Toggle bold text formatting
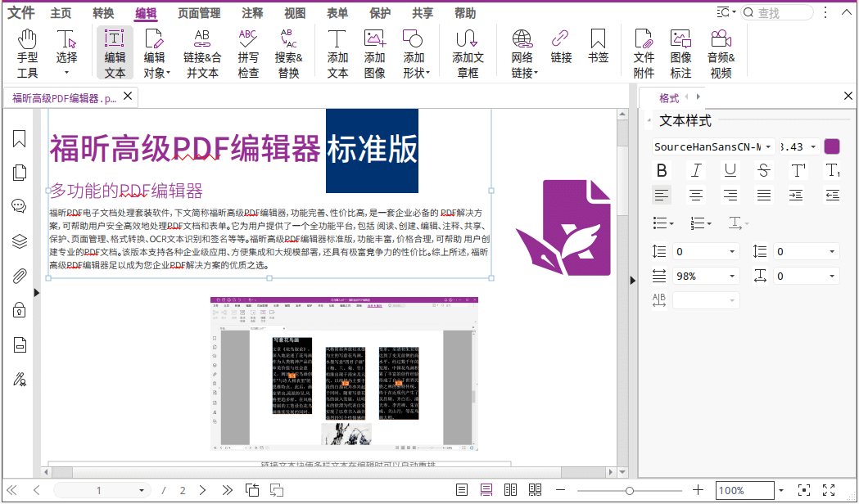This screenshot has width=859, height=504. point(662,170)
